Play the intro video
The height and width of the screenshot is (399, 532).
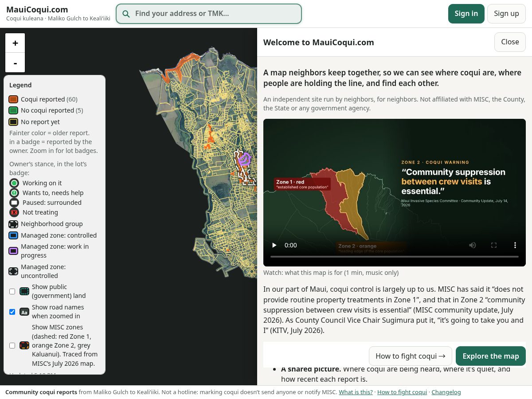[x=274, y=245]
